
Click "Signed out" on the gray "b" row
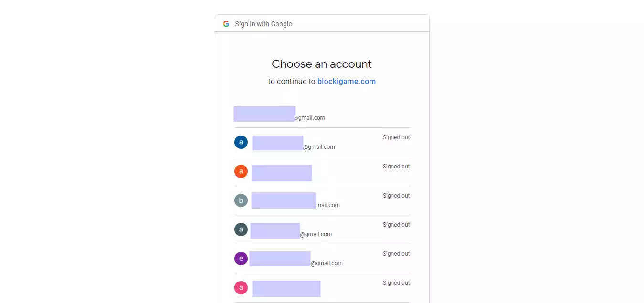coord(396,196)
